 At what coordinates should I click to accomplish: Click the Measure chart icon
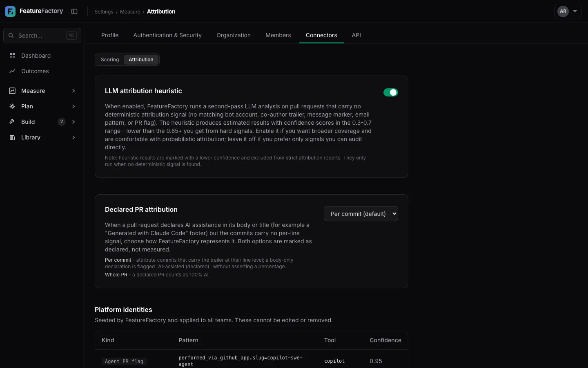point(12,91)
